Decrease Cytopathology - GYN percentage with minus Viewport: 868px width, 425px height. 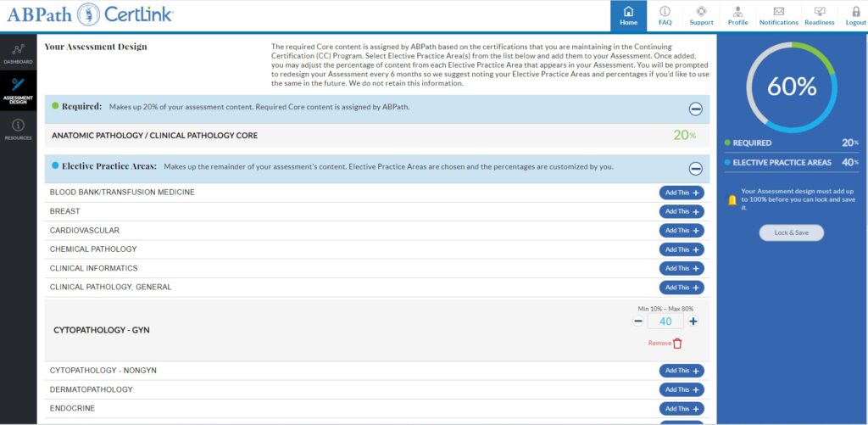638,322
